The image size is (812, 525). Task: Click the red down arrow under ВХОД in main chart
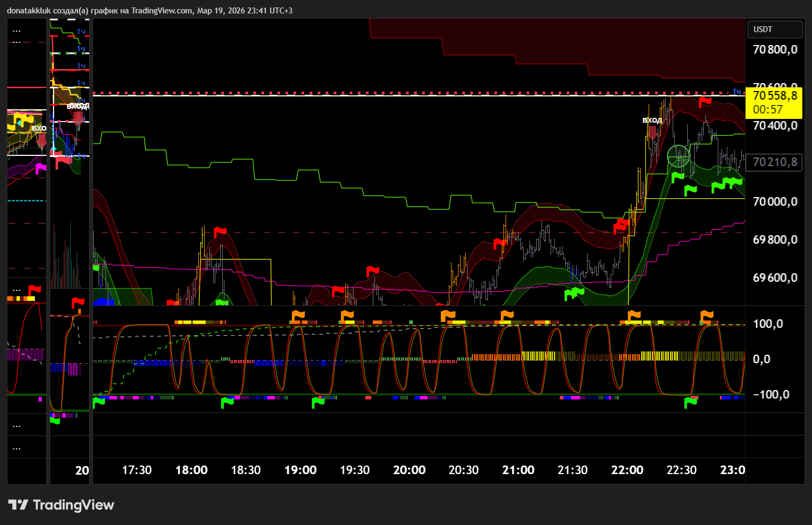653,132
